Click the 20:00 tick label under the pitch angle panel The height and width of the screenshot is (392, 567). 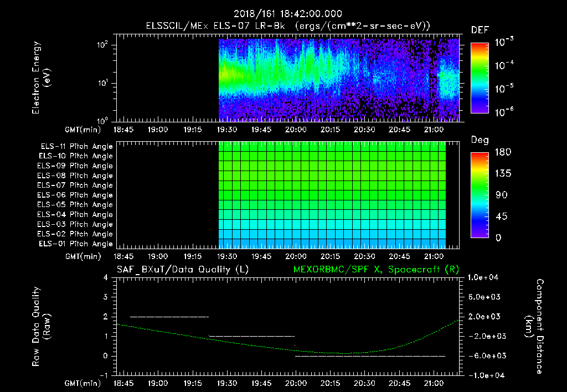(x=296, y=257)
